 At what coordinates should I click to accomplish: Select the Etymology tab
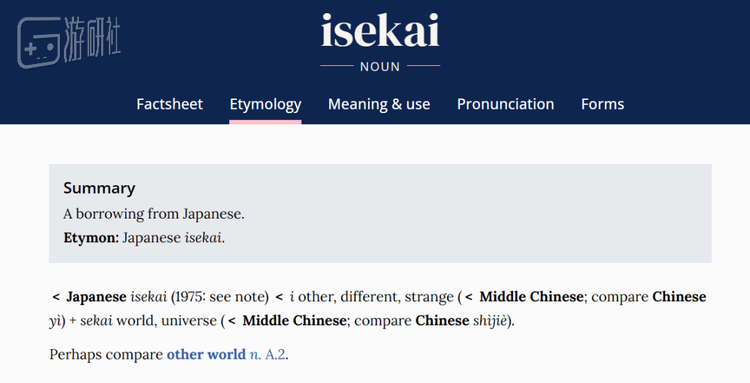tap(265, 104)
